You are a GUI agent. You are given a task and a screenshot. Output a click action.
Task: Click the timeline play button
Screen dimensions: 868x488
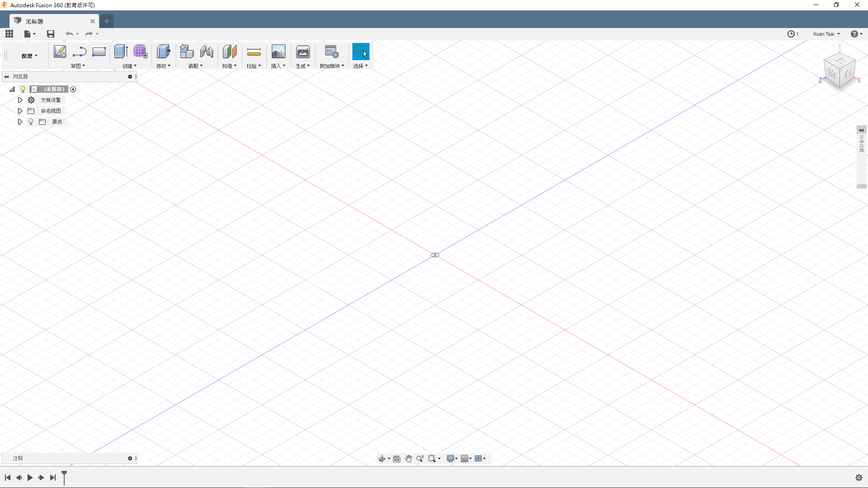30,478
